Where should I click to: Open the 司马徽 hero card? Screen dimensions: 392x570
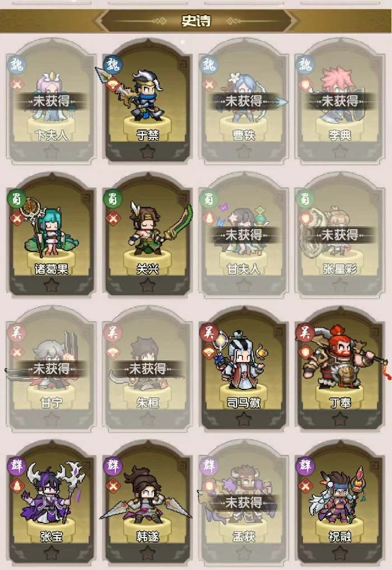pyautogui.click(x=244, y=368)
